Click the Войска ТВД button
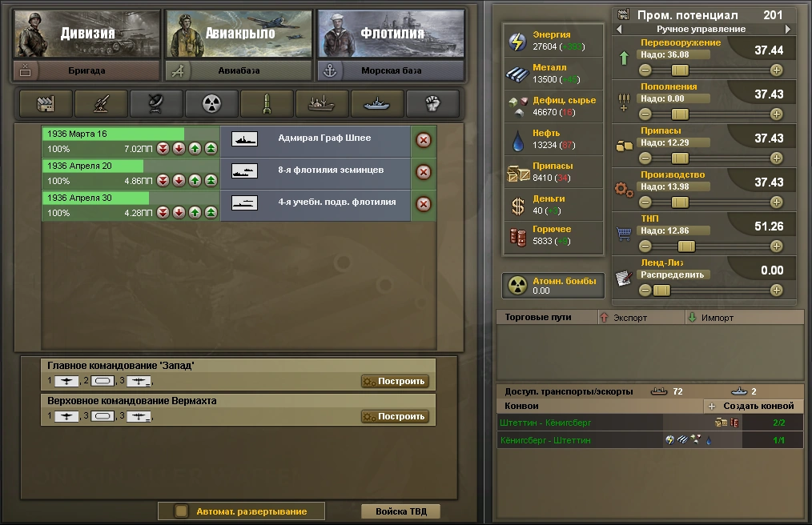Viewport: 812px width, 525px height. click(x=401, y=511)
